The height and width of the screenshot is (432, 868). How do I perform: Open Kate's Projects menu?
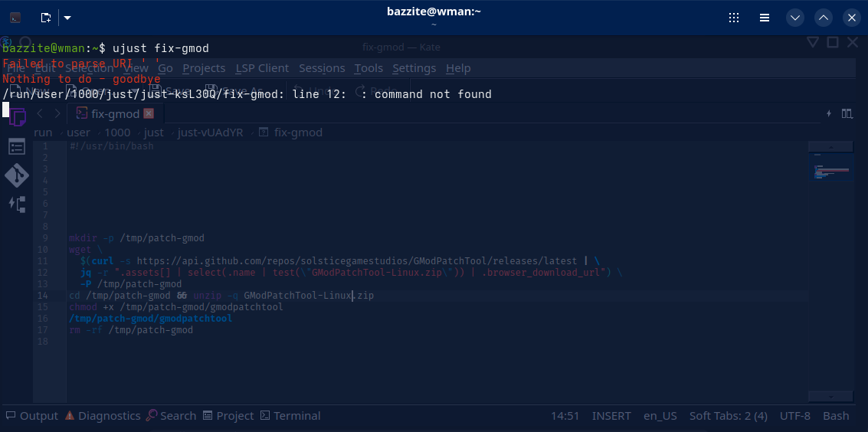(x=204, y=68)
